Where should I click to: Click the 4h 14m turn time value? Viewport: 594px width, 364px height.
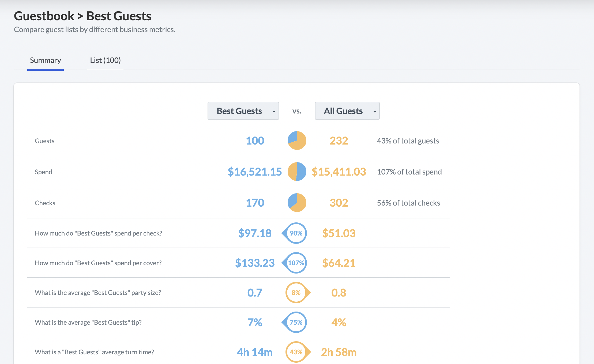pos(255,352)
